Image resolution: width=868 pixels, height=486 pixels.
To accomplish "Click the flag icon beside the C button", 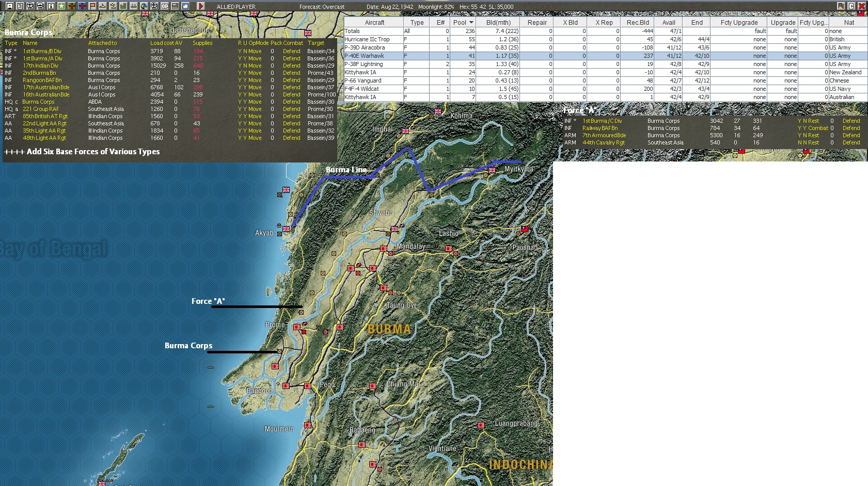I will tap(841, 6).
